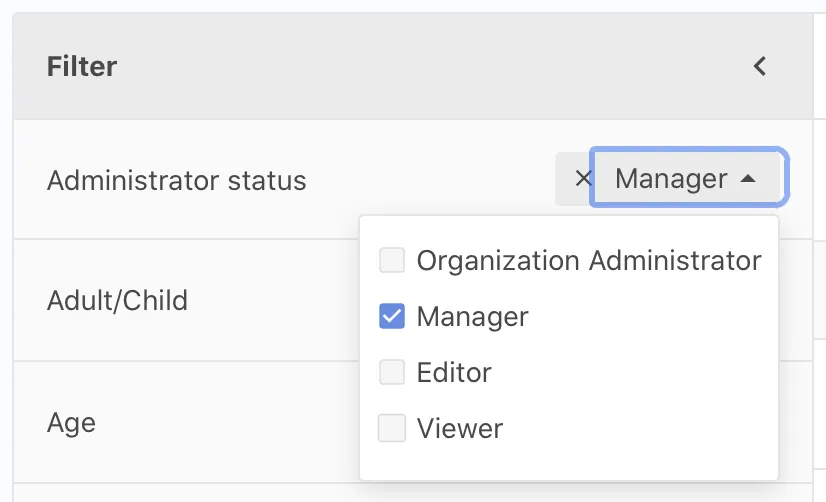Enable the Editor checkbox
Viewport: 826px width, 502px height.
tap(392, 373)
